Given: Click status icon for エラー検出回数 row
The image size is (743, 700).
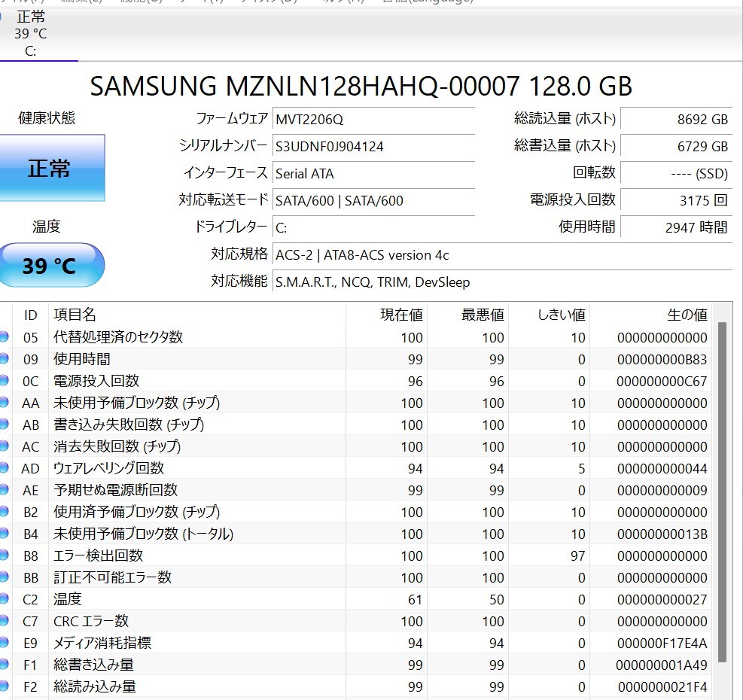Looking at the screenshot, I should (4, 555).
